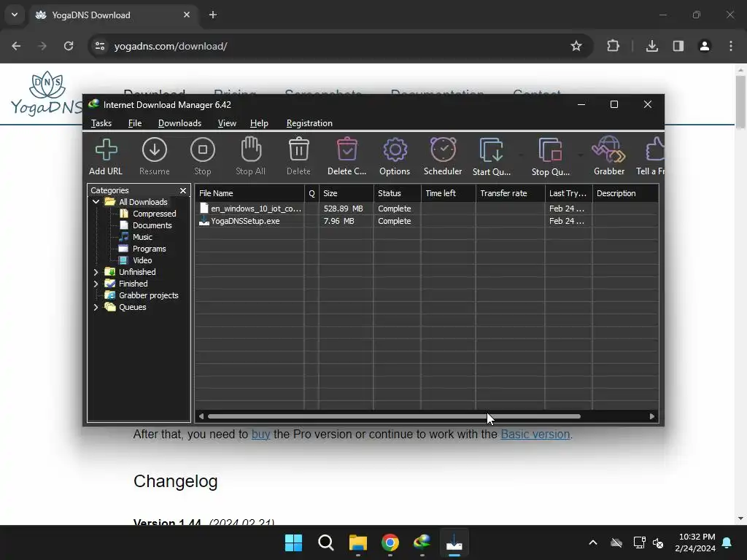This screenshot has width=747, height=560.
Task: Click the Tell a Friend thumbs-up icon
Action: [x=651, y=156]
